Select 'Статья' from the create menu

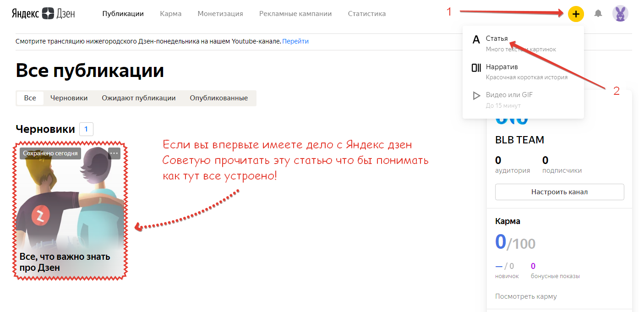(497, 39)
